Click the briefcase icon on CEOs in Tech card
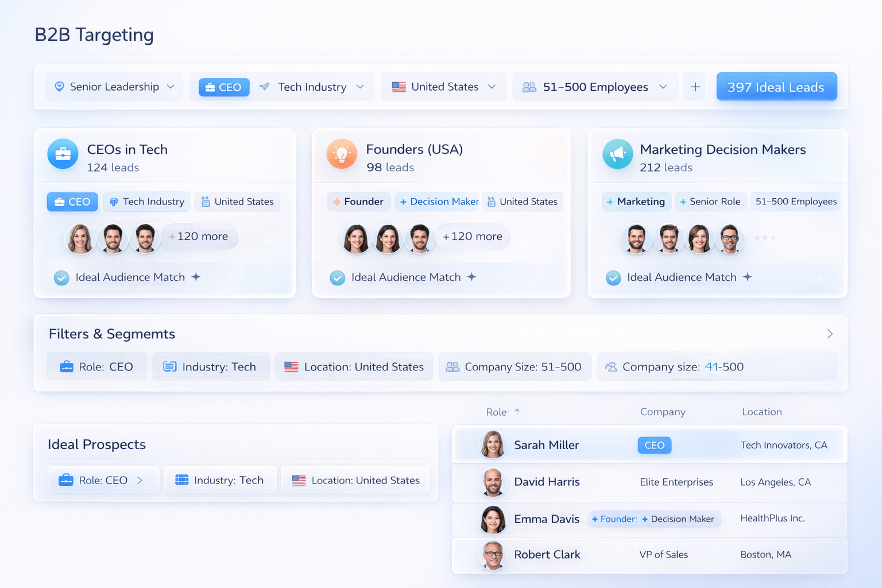Screen dimensions: 882x588 (63, 154)
